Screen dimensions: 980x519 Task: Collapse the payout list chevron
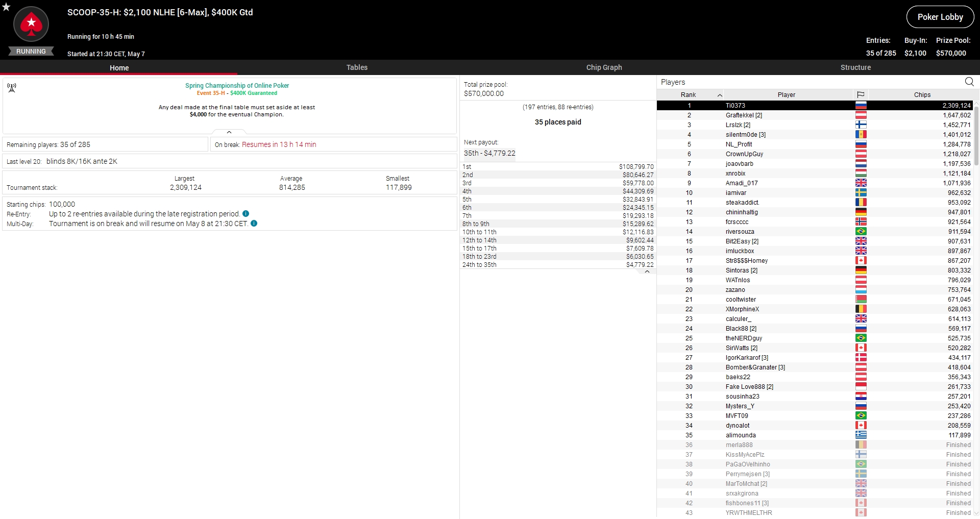(647, 271)
